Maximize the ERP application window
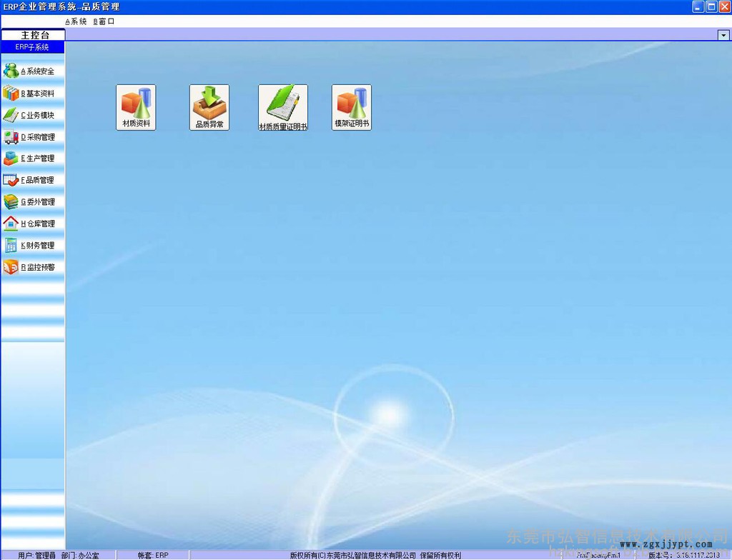732x560 pixels. pos(711,6)
